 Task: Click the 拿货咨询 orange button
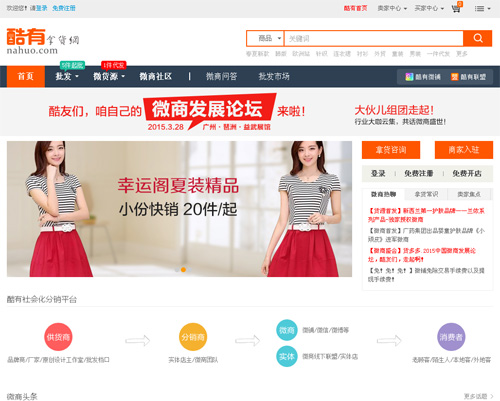[x=391, y=150]
